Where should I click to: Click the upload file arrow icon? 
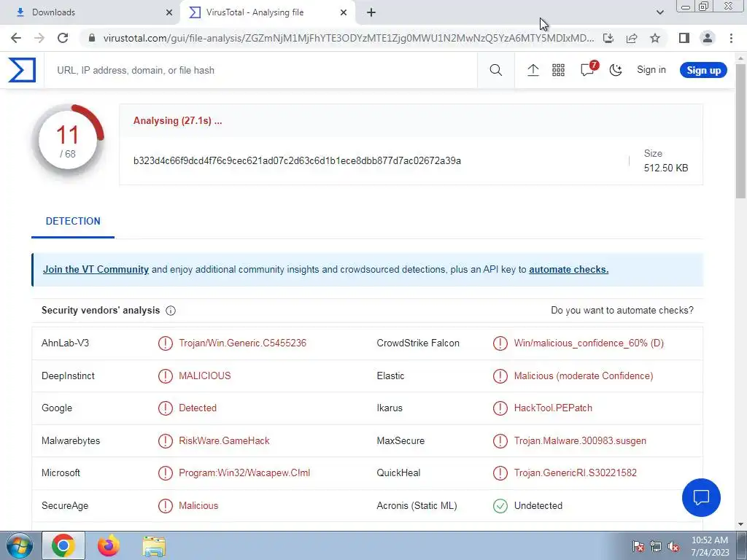pyautogui.click(x=533, y=70)
